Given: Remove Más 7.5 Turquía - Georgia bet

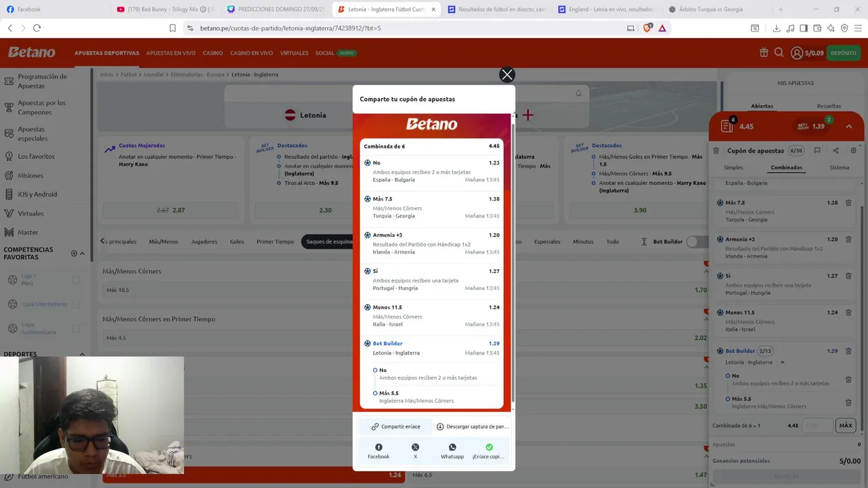Looking at the screenshot, I should 848,203.
